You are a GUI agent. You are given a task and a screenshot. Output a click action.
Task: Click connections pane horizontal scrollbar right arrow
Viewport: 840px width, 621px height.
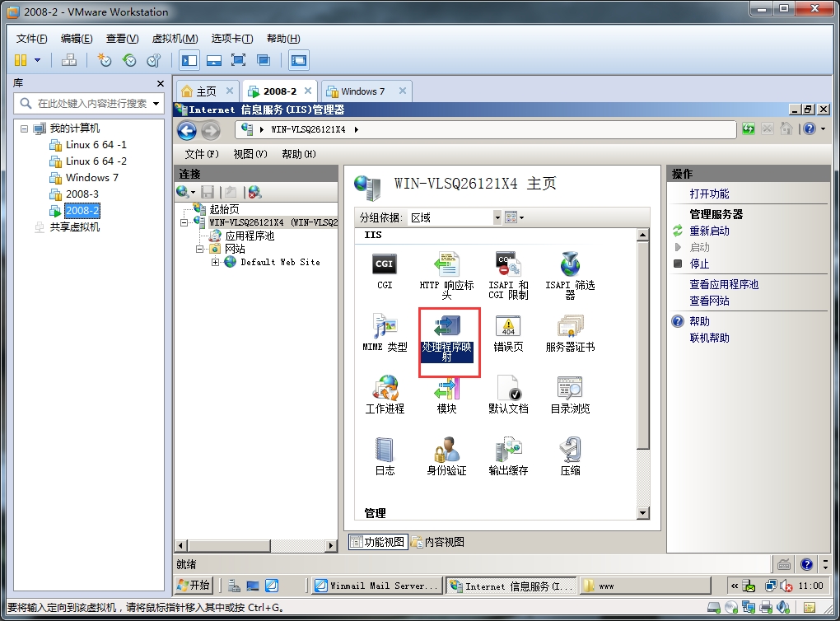[331, 545]
